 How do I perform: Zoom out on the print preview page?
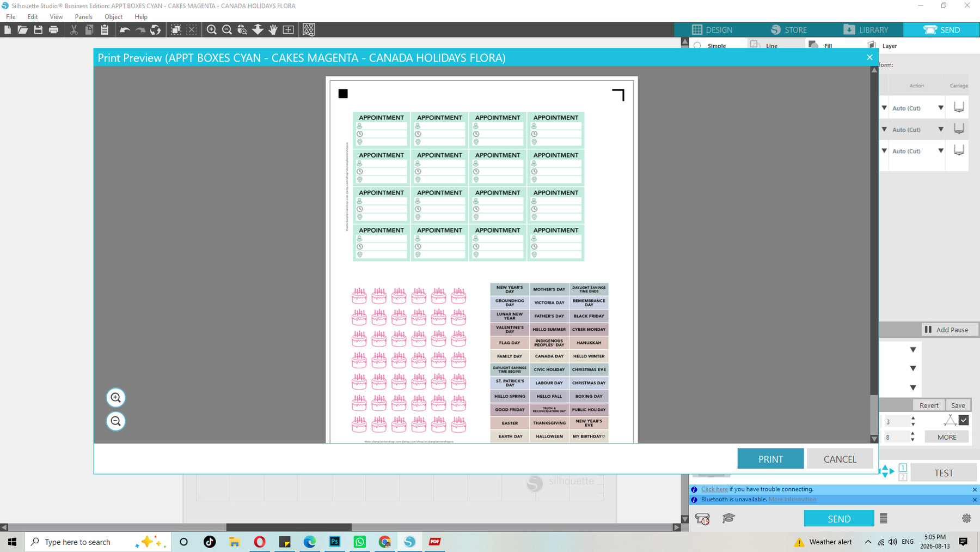115,421
